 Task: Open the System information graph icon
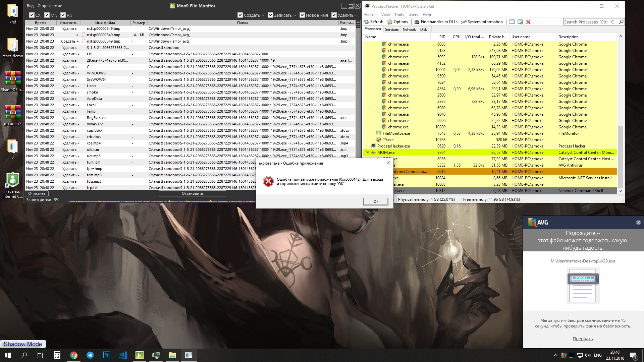pos(464,22)
